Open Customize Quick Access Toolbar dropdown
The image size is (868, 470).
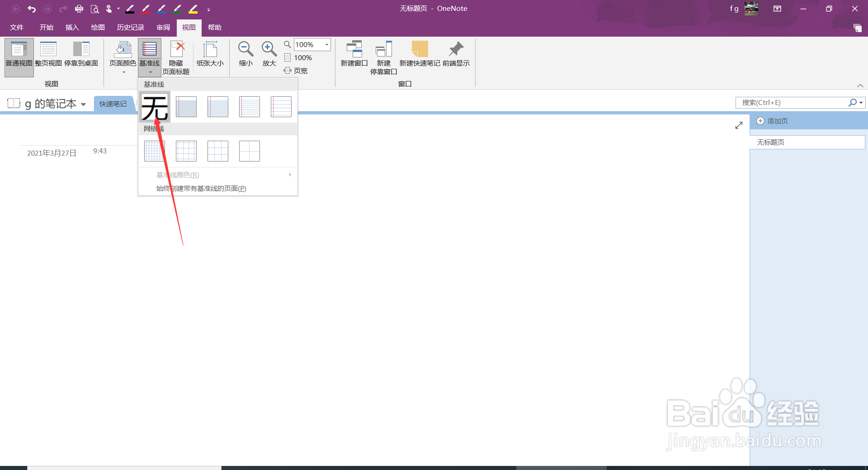208,9
